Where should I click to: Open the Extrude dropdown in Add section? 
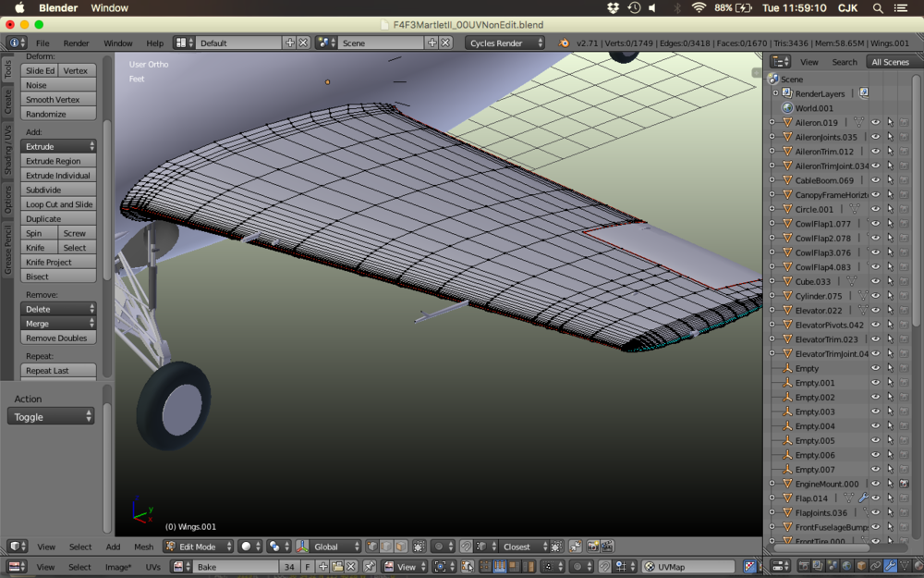click(x=58, y=147)
